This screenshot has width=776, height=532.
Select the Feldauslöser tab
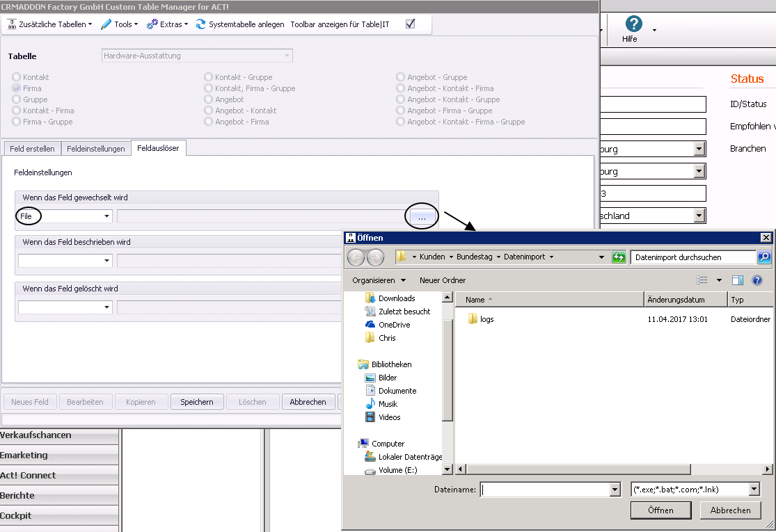click(x=159, y=148)
